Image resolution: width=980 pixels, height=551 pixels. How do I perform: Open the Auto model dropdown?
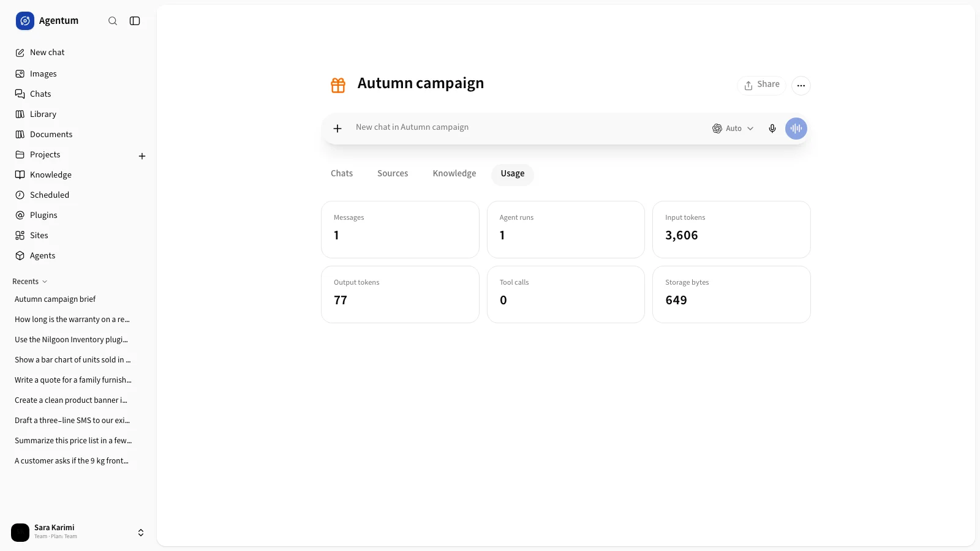(x=733, y=129)
